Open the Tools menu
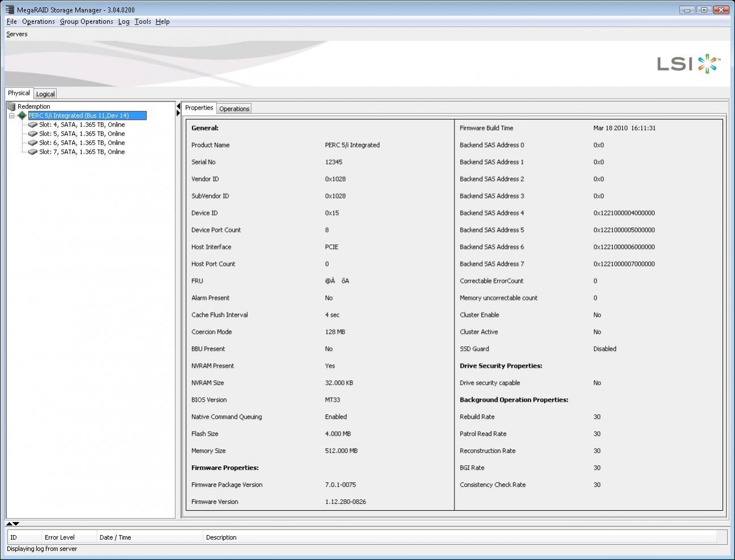Image resolution: width=735 pixels, height=560 pixels. pos(143,22)
